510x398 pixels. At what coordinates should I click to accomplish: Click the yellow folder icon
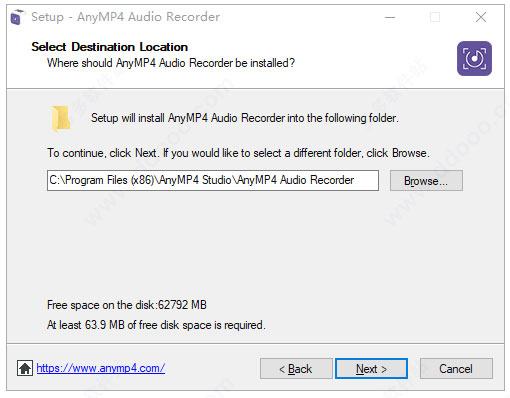61,118
